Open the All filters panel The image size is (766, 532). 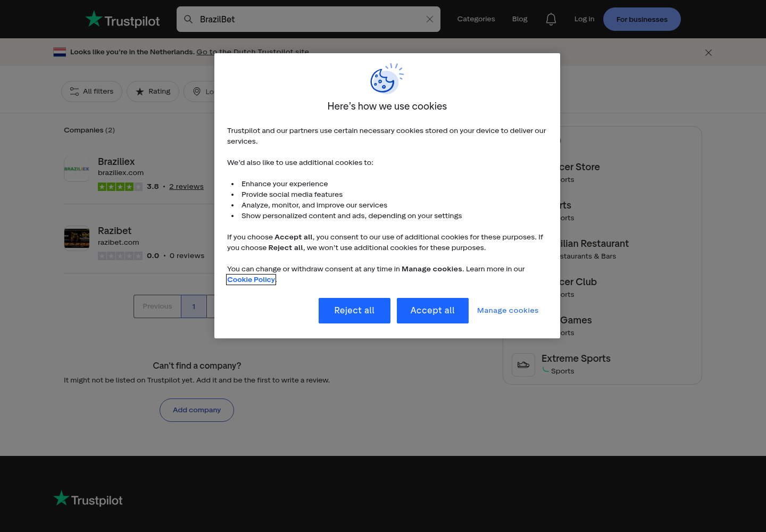pyautogui.click(x=91, y=92)
